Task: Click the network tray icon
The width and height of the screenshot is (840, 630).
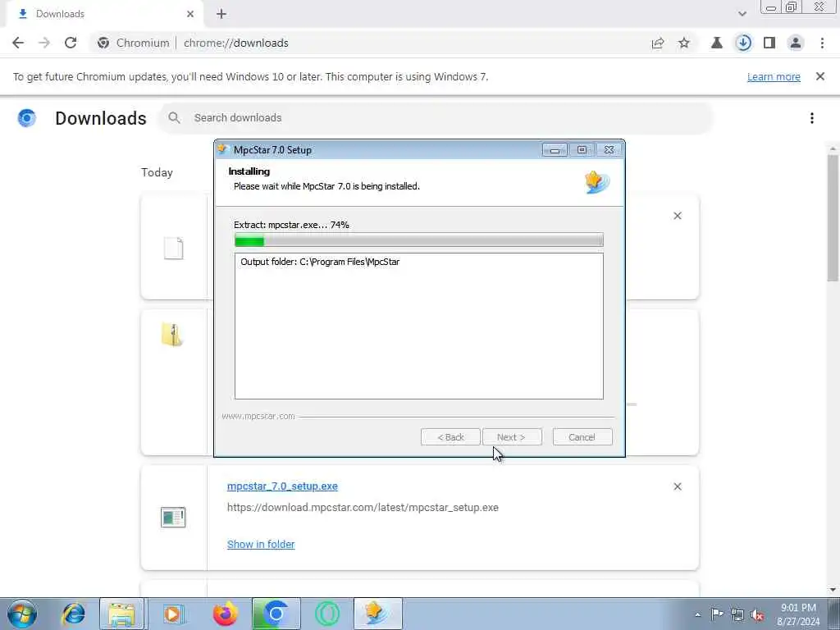Action: (737, 614)
